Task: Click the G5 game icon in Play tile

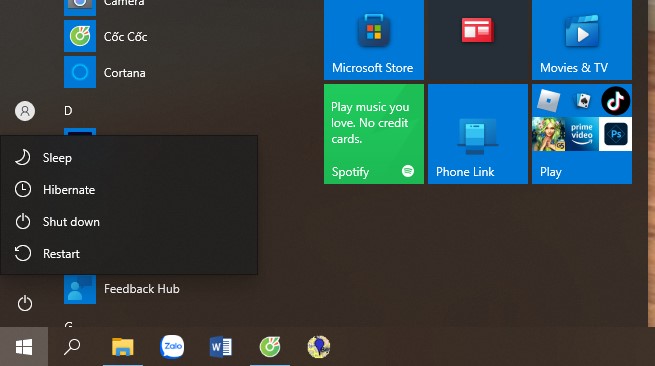Action: click(548, 134)
